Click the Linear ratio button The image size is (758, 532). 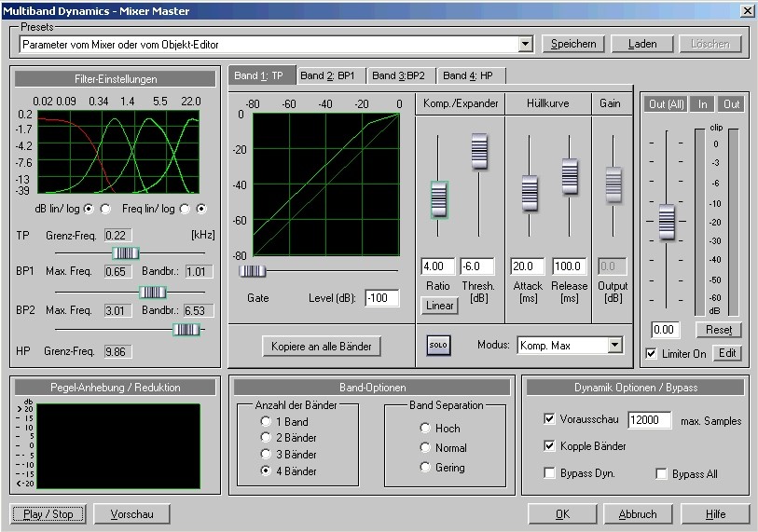coord(439,306)
